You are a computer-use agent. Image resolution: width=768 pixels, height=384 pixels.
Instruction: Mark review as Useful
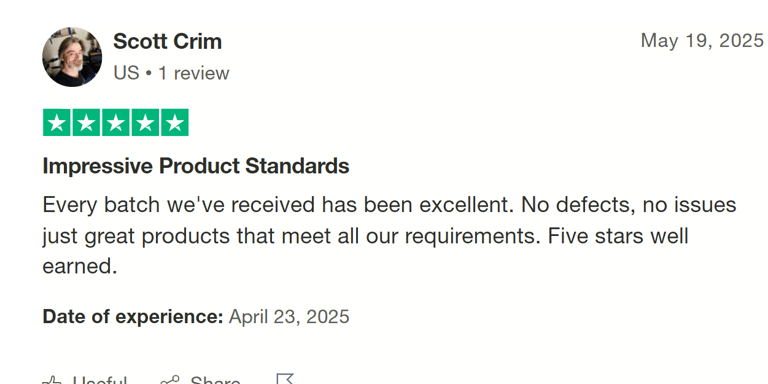coord(100,380)
